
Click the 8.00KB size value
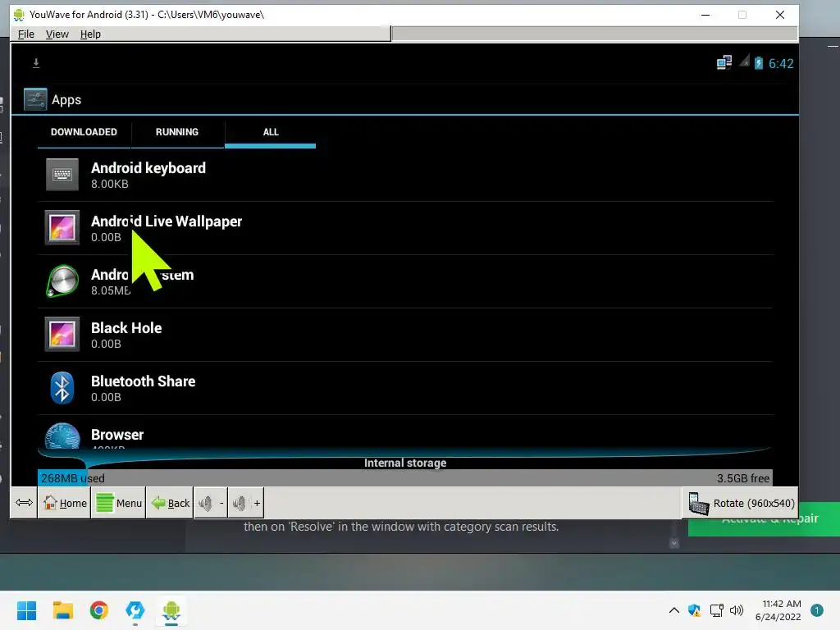[x=110, y=184]
